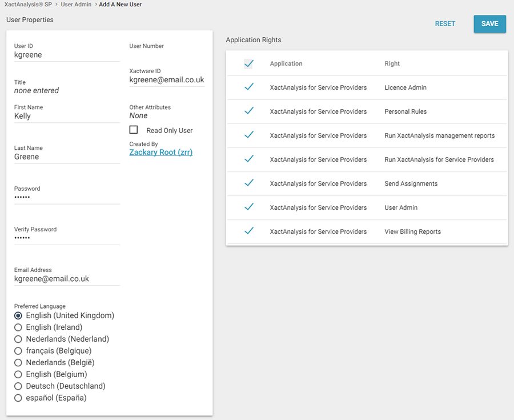Click the Password field
Viewport: 514px width, 420px height.
pos(67,197)
